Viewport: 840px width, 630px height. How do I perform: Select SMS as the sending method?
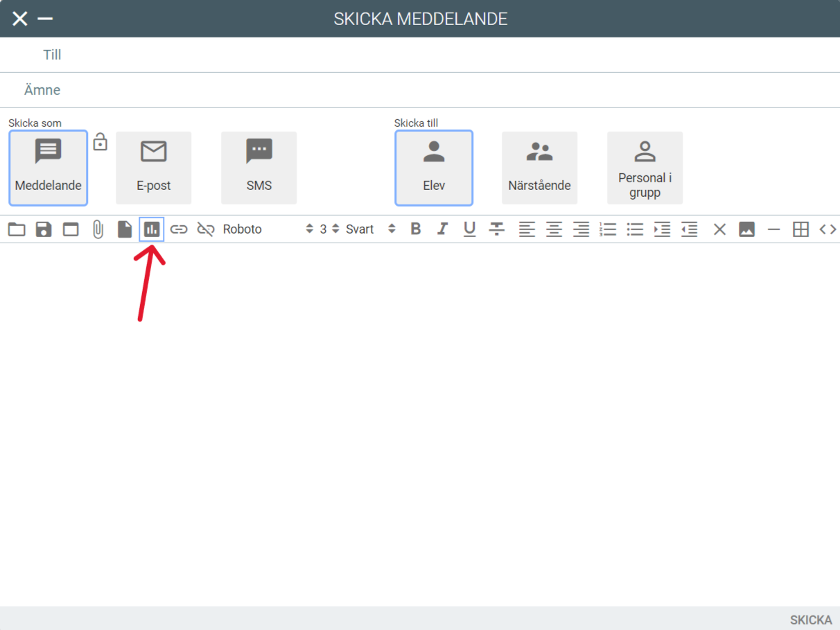259,168
